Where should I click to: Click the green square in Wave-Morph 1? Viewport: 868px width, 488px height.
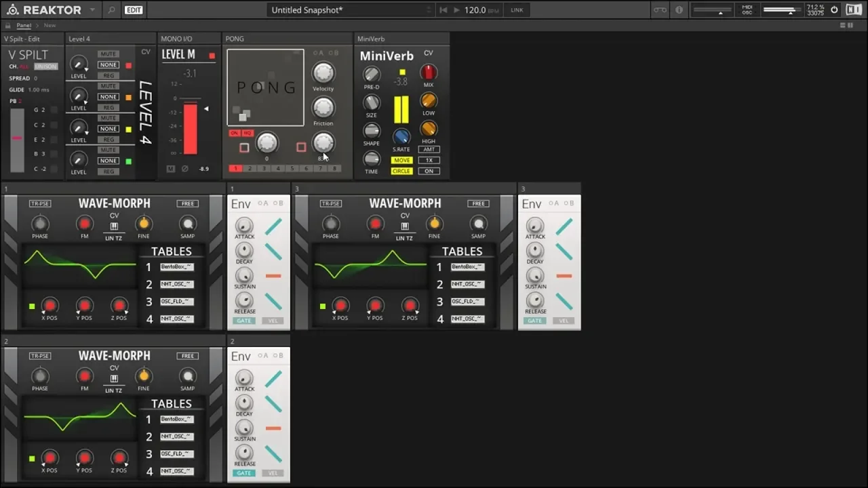(32, 306)
